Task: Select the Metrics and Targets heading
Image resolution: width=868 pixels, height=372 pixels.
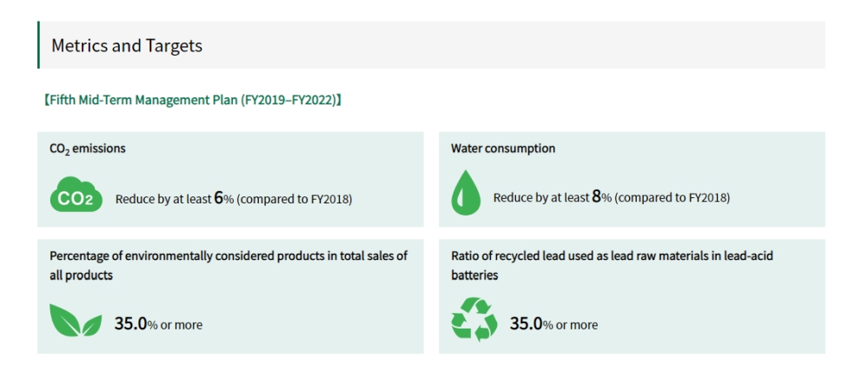Action: (x=127, y=45)
